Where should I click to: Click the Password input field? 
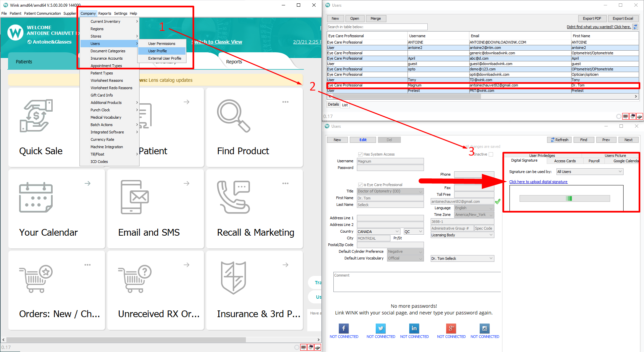(x=390, y=168)
